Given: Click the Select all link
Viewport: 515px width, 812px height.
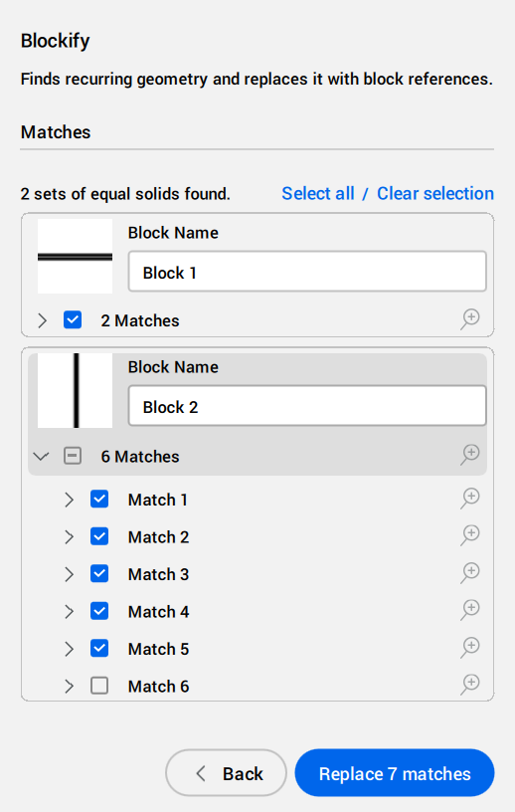Looking at the screenshot, I should pyautogui.click(x=318, y=194).
